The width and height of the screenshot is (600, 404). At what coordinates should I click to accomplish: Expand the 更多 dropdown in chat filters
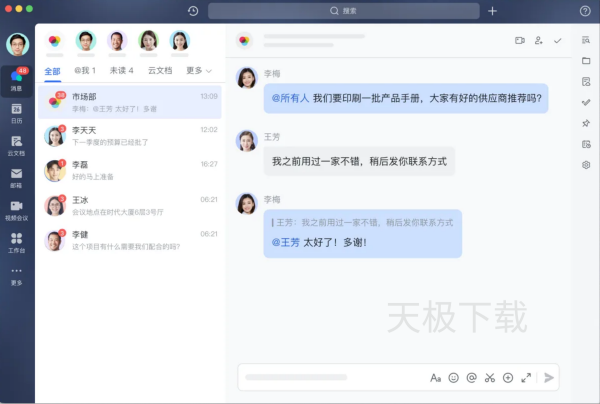198,71
